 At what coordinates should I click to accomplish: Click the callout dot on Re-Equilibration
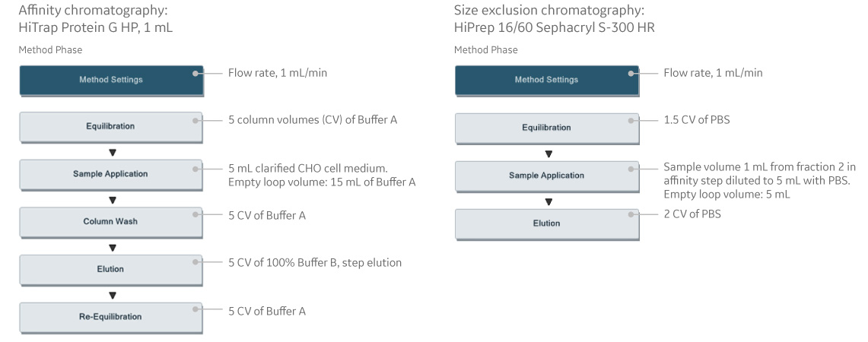[196, 309]
